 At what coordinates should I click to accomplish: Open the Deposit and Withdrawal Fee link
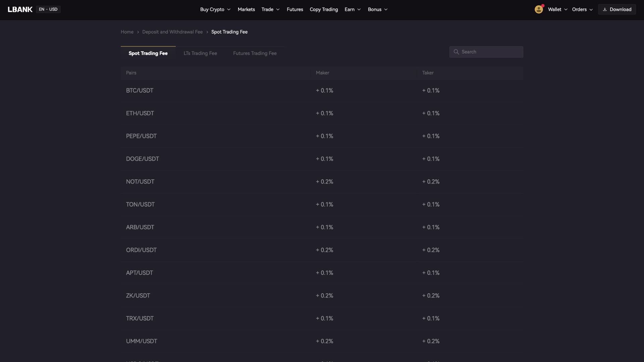172,32
